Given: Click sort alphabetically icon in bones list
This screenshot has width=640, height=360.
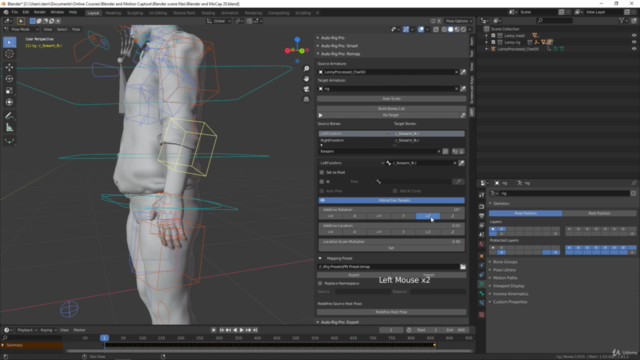Looking at the screenshot, I should 455,151.
